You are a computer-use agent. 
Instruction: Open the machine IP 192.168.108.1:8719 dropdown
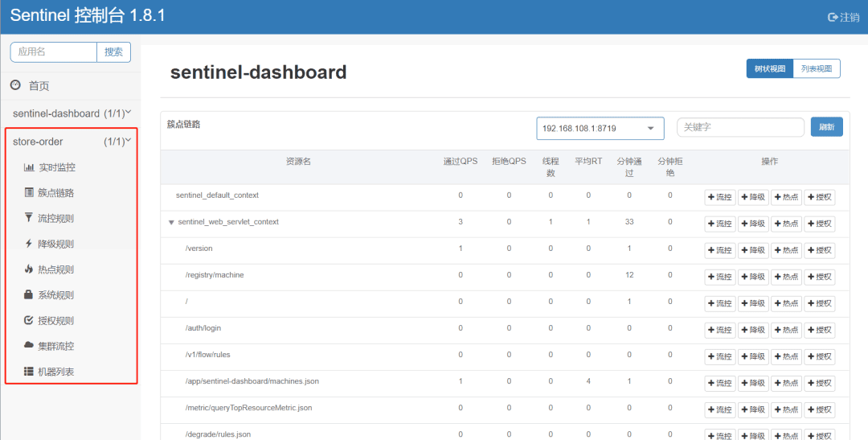pyautogui.click(x=600, y=129)
